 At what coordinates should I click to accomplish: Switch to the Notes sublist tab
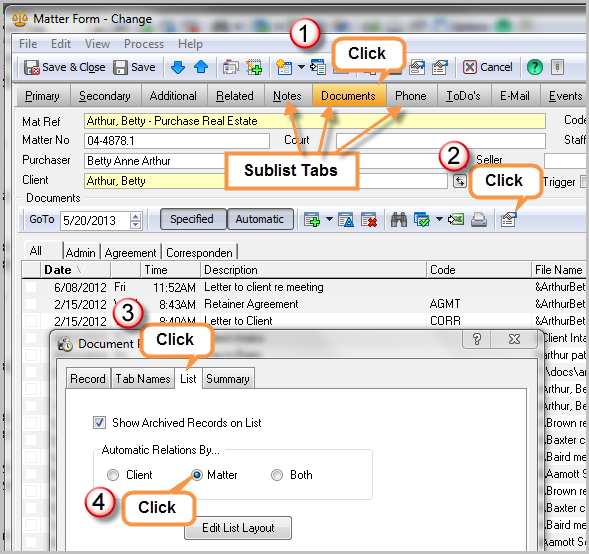click(x=287, y=96)
